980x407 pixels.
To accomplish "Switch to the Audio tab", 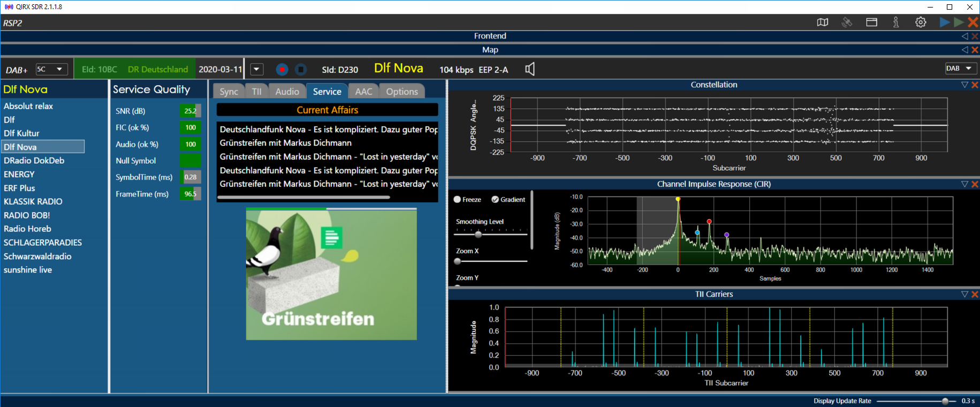I will [287, 92].
